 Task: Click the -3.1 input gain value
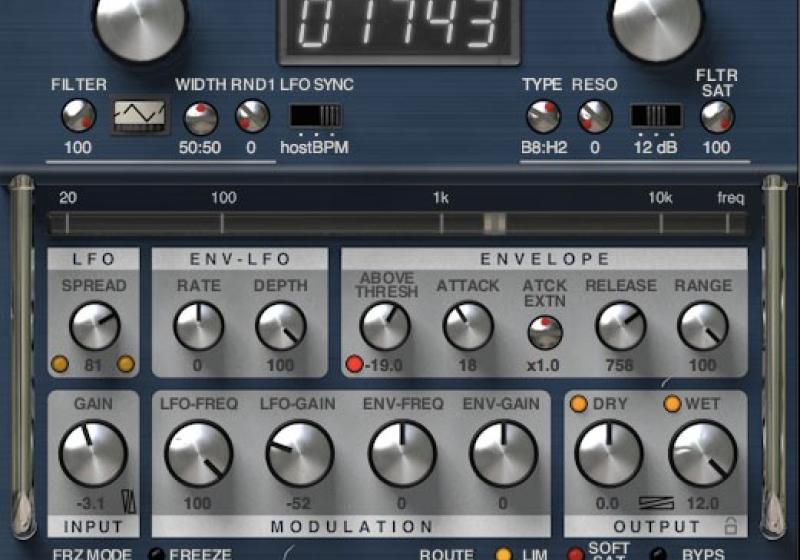click(x=90, y=504)
